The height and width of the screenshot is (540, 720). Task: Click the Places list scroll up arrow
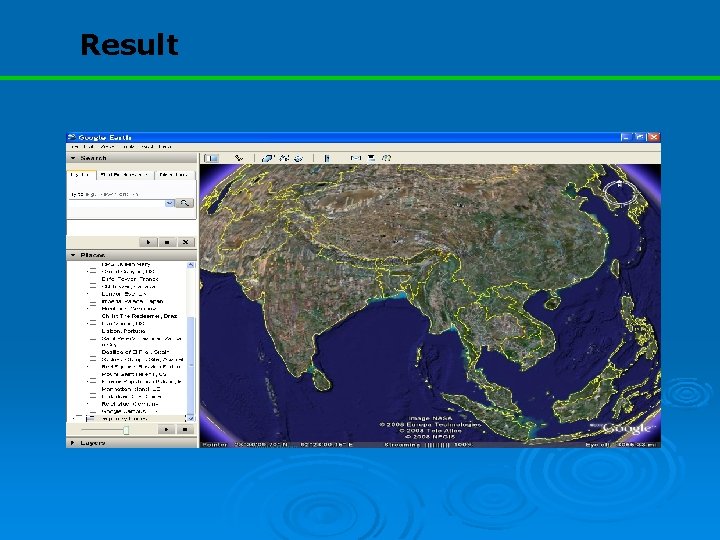point(191,265)
